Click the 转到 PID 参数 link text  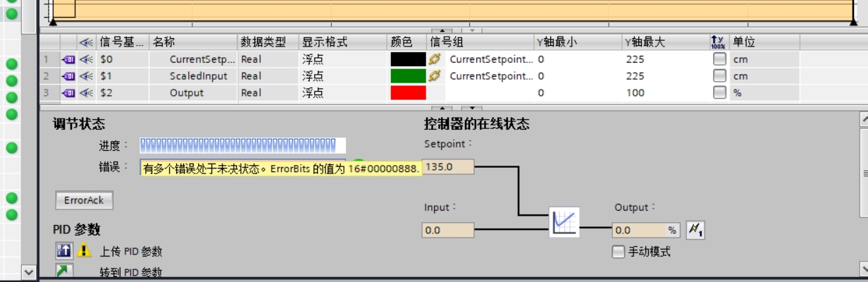tap(131, 272)
